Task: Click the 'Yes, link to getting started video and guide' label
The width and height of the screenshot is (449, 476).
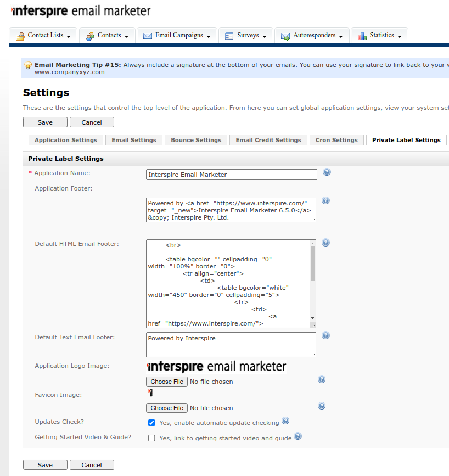Action: pyautogui.click(x=225, y=438)
